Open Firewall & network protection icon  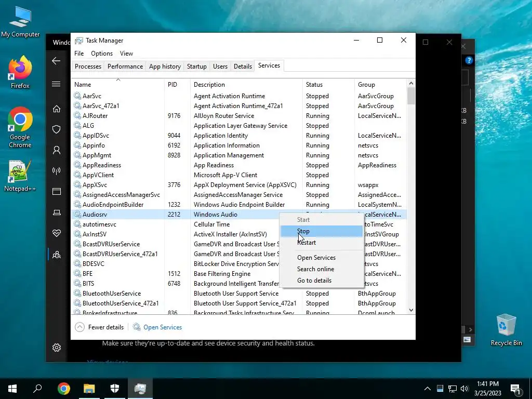click(56, 170)
